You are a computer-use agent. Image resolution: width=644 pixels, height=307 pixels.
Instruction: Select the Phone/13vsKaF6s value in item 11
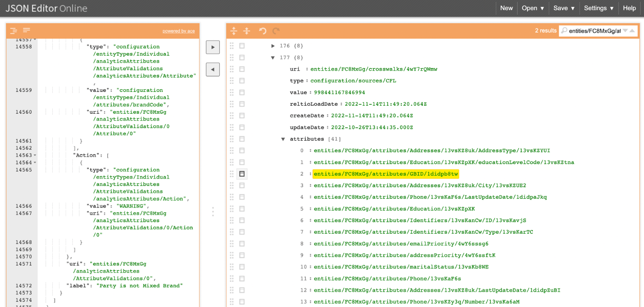click(387, 278)
